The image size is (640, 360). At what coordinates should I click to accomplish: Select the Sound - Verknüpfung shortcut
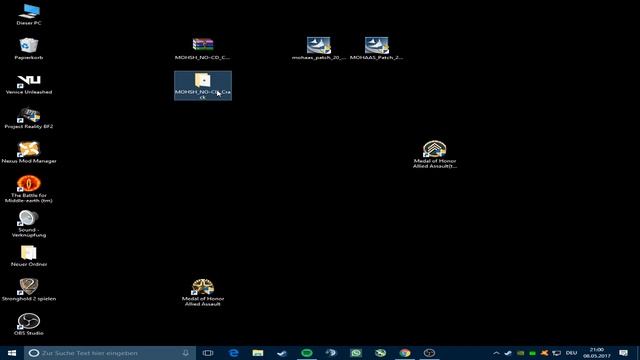[x=29, y=224]
